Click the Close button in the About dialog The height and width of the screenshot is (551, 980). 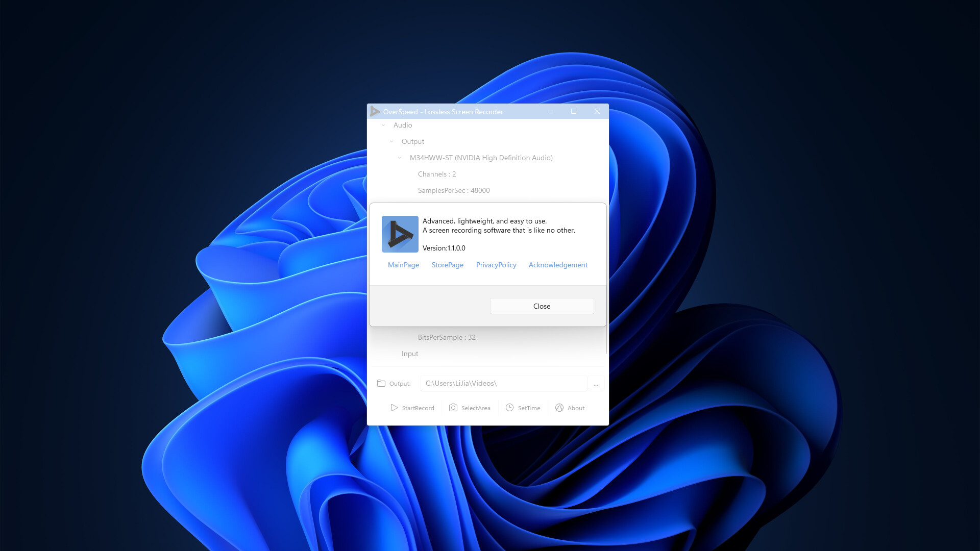point(542,306)
